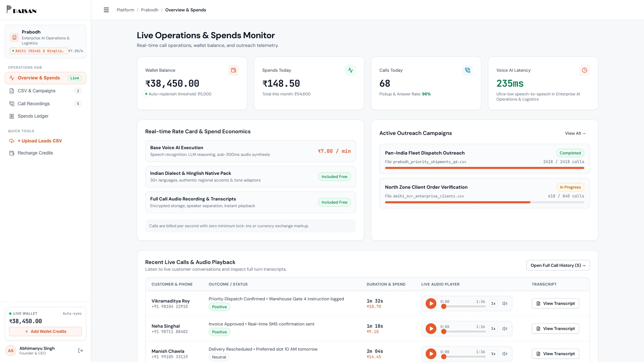
Task: Click the Voice AI Latency clock icon
Action: 585,70
